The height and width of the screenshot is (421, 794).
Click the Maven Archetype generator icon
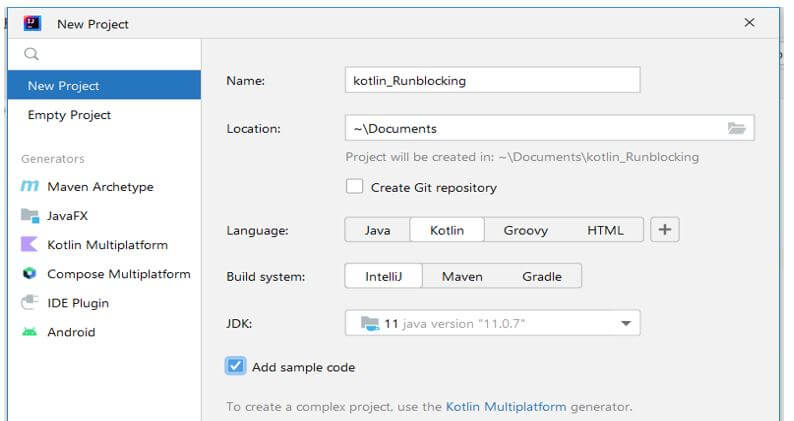click(x=29, y=186)
